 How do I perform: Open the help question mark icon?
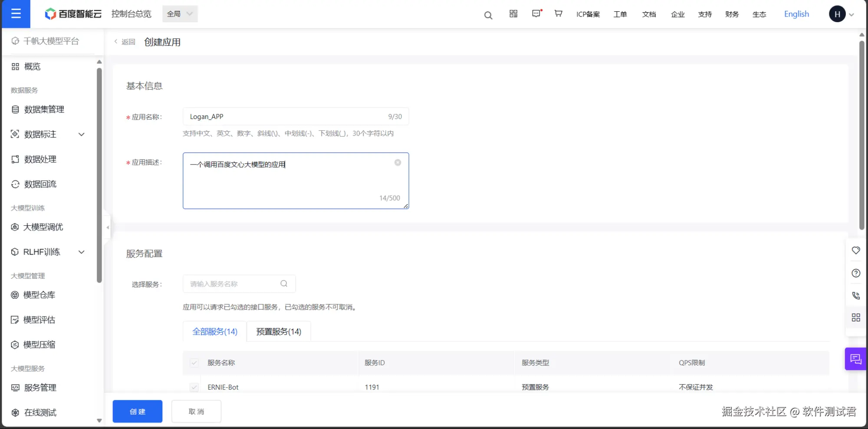(x=856, y=273)
